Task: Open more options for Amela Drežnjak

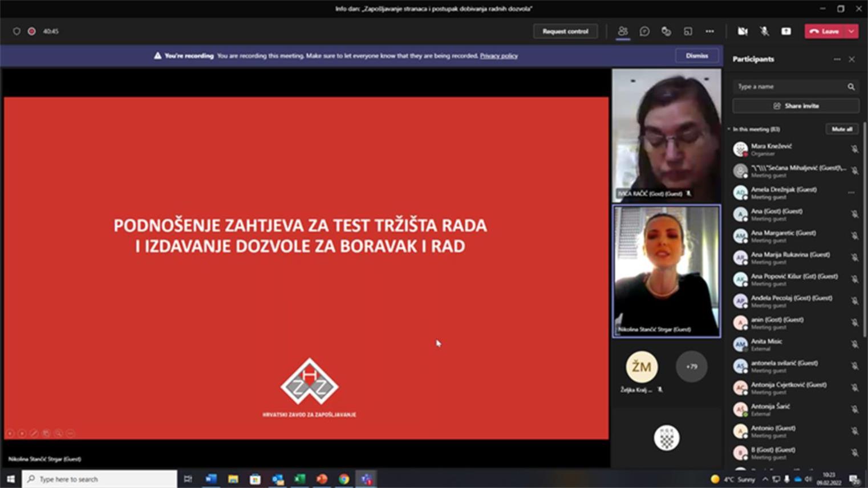Action: point(851,193)
